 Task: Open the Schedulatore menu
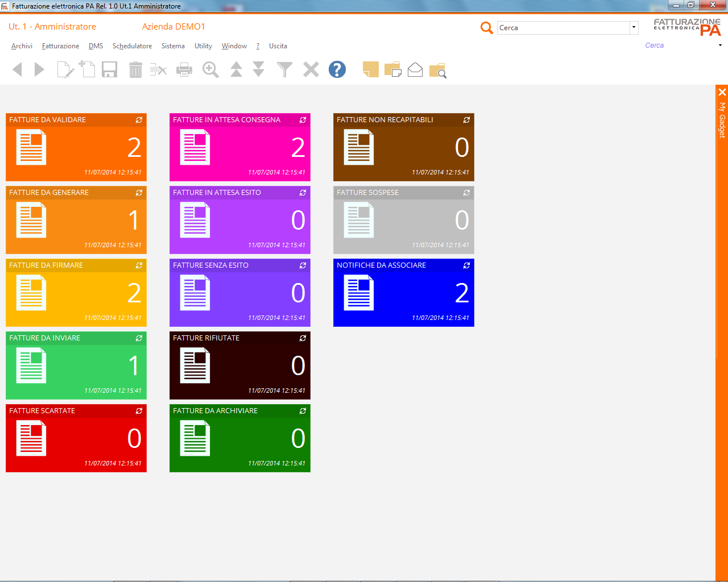point(132,46)
